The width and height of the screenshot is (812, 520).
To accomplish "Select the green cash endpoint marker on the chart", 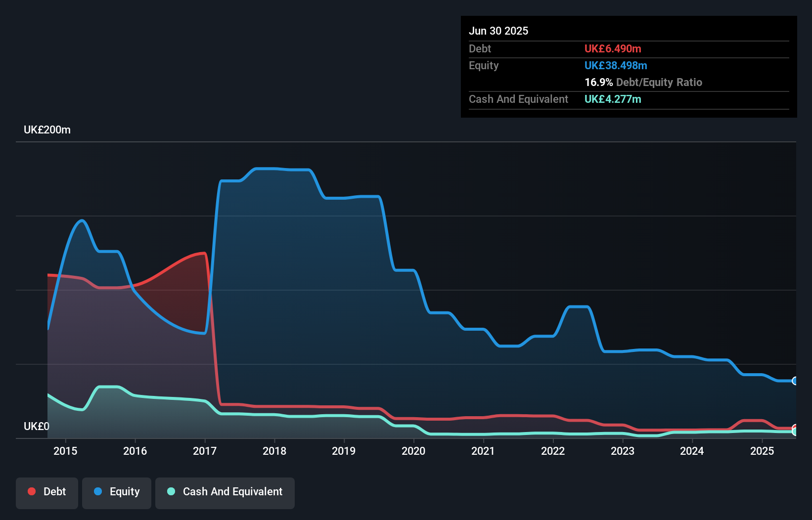I will [794, 432].
